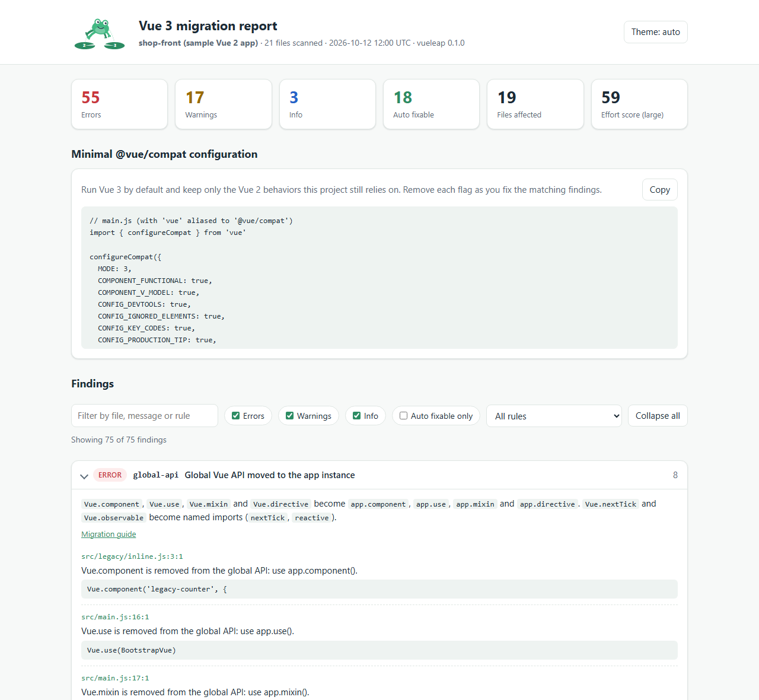The height and width of the screenshot is (700, 759).
Task: Click the 'Vue 3 migration report' heading
Action: (x=208, y=26)
